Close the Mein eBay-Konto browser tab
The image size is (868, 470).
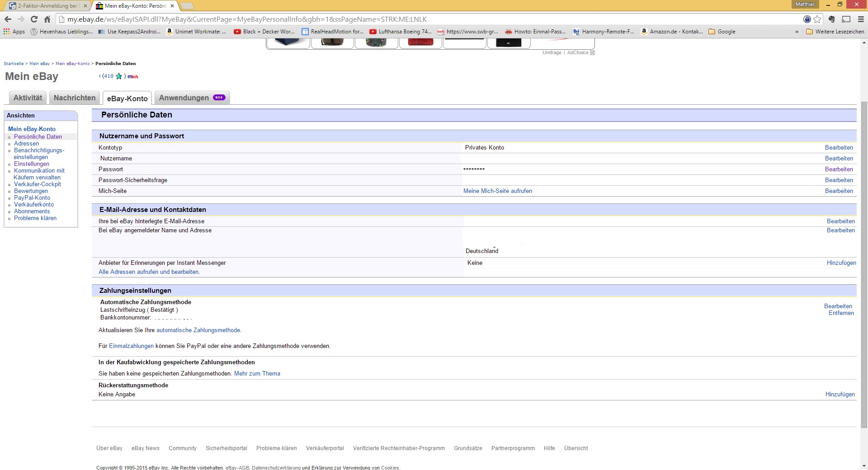[172, 6]
